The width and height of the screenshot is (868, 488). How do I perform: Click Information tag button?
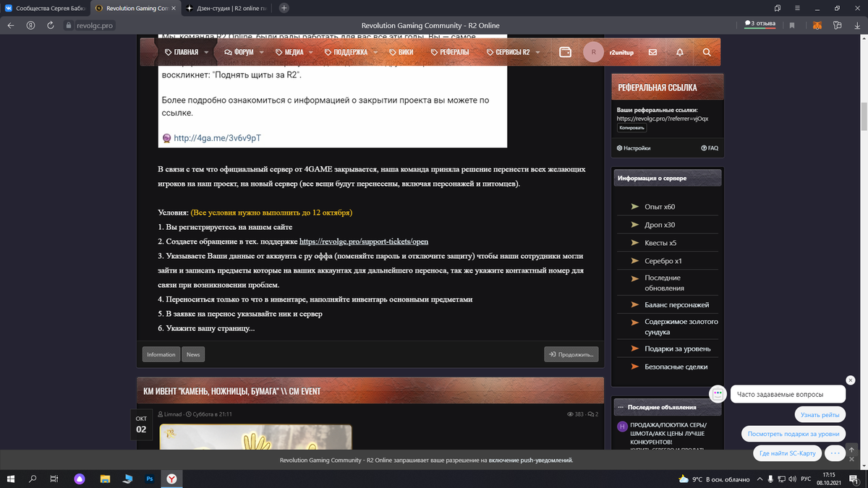coord(161,354)
